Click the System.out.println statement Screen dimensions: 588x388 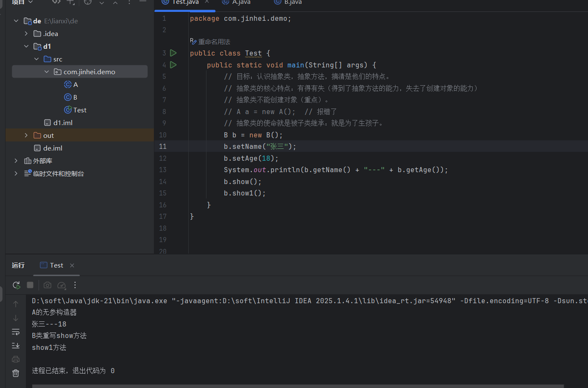[336, 170]
